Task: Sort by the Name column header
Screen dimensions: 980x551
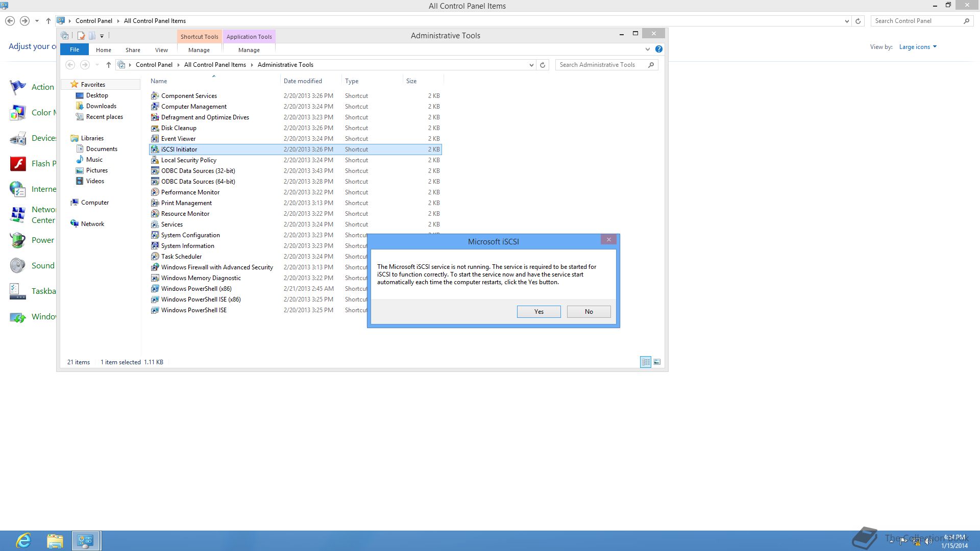Action: tap(214, 81)
